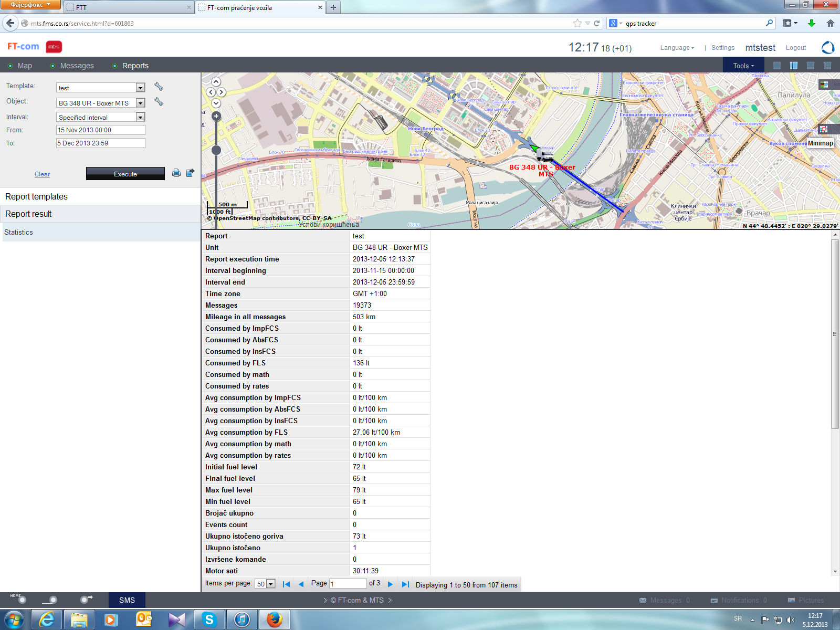840x630 pixels.
Task: Jump to the last report page
Action: pos(405,584)
